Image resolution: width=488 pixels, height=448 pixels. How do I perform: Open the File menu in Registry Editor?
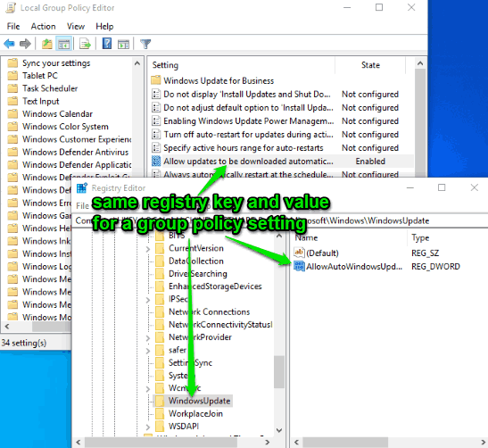pyautogui.click(x=82, y=206)
